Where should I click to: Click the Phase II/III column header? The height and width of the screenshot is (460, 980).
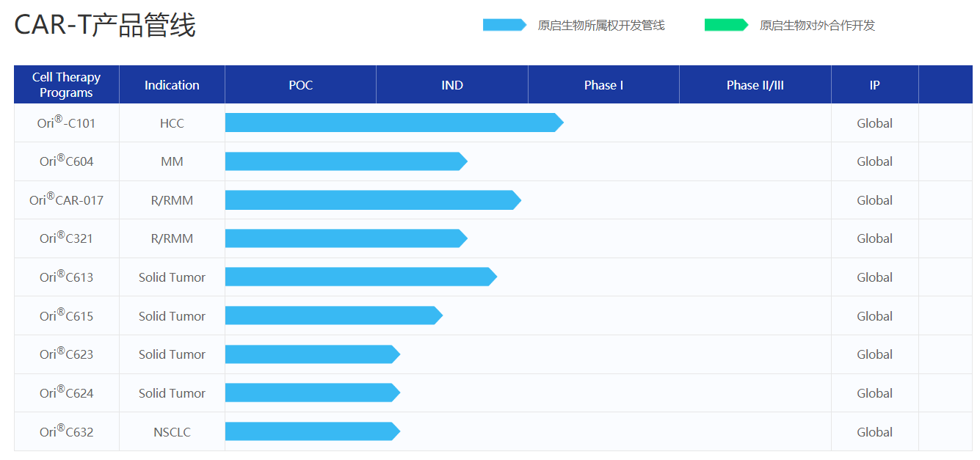pyautogui.click(x=755, y=85)
